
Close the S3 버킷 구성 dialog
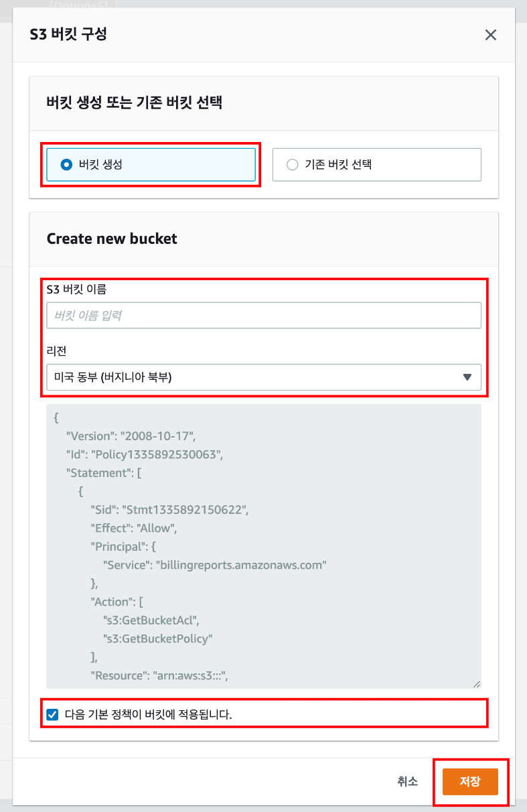click(491, 35)
